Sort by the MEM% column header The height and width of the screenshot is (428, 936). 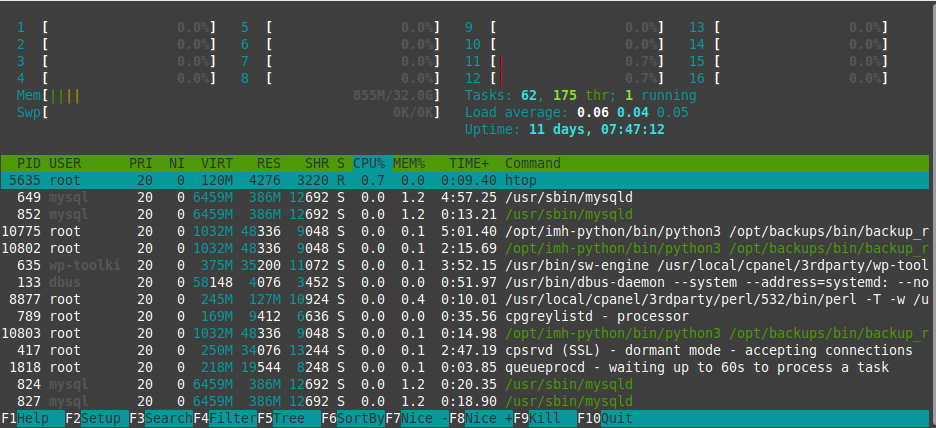tap(409, 164)
